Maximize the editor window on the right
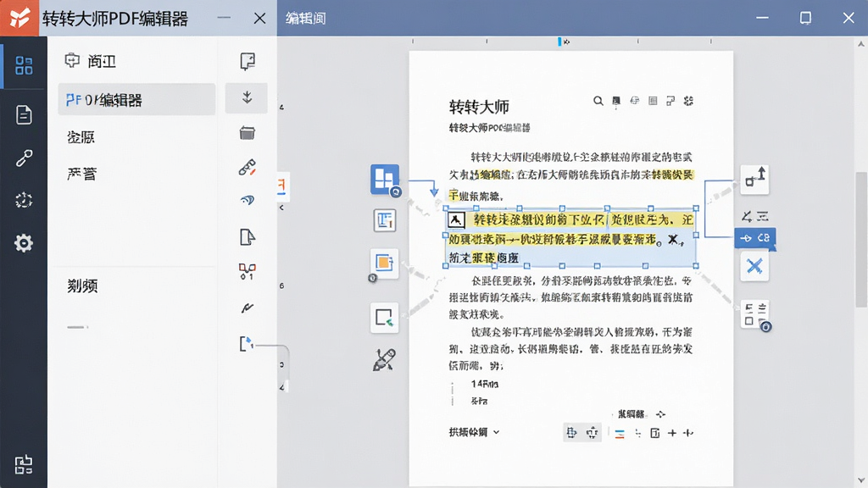Screen dimensions: 868x488 (x=805, y=18)
